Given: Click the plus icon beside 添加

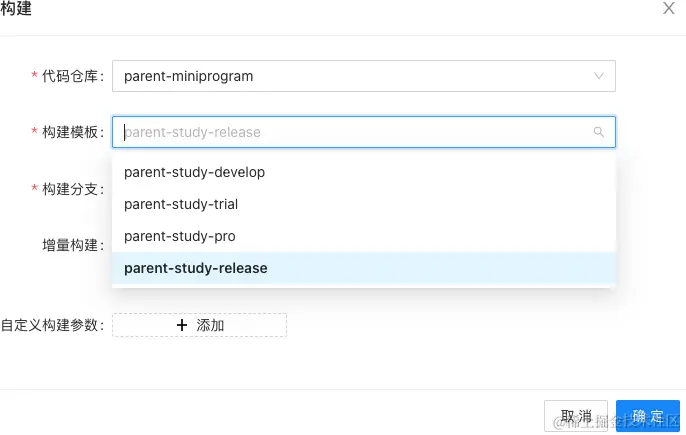Looking at the screenshot, I should [181, 325].
